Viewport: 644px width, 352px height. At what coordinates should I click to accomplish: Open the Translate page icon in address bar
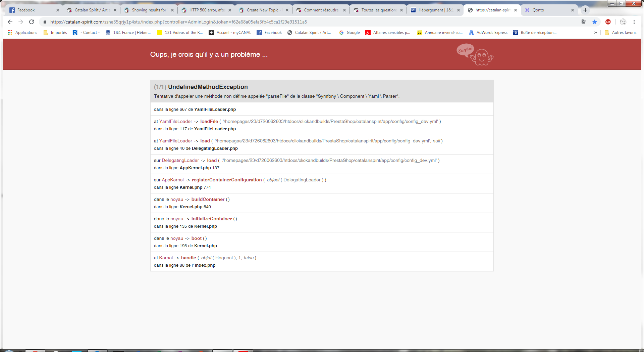[x=584, y=22]
